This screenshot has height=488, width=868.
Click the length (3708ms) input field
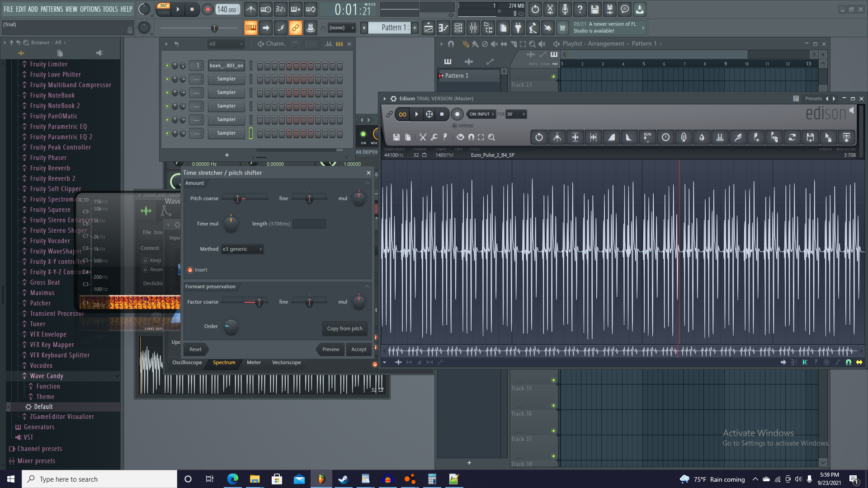(309, 224)
